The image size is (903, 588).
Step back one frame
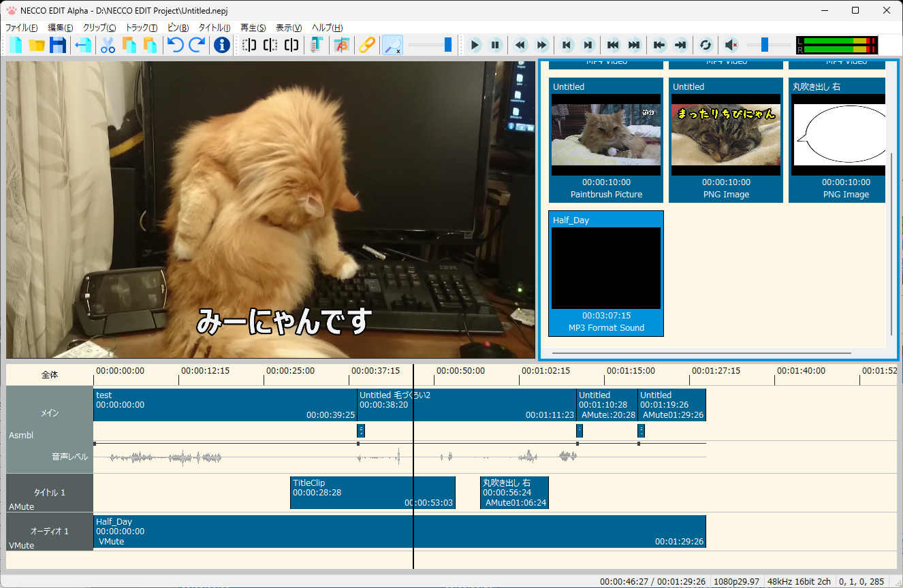[567, 45]
